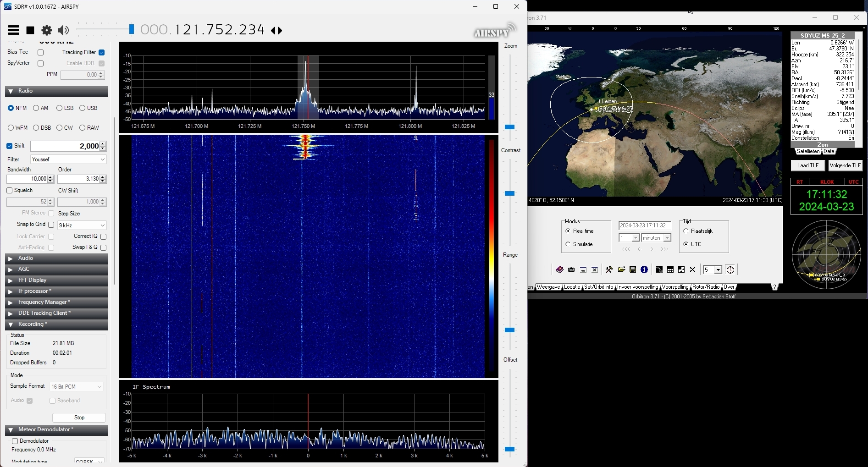Switch to the Data tab in Orbitron
Image resolution: width=868 pixels, height=467 pixels.
click(829, 151)
